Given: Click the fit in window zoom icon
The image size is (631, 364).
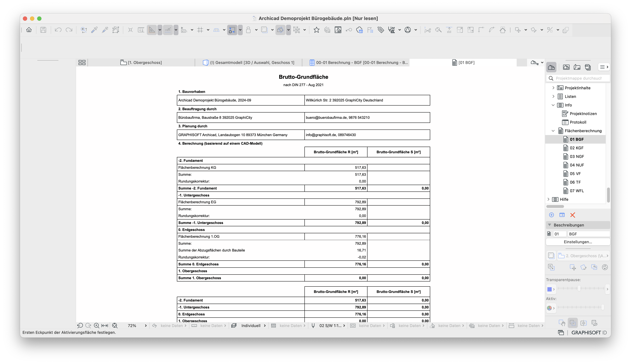Looking at the screenshot, I should pyautogui.click(x=115, y=325).
